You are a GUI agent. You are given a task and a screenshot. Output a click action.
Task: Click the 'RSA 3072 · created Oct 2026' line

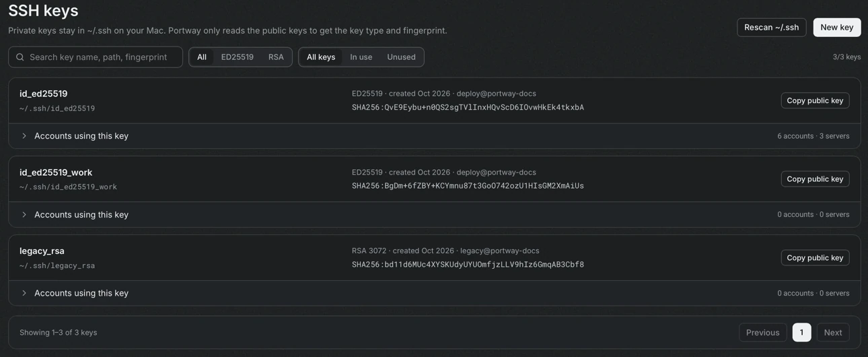[445, 251]
